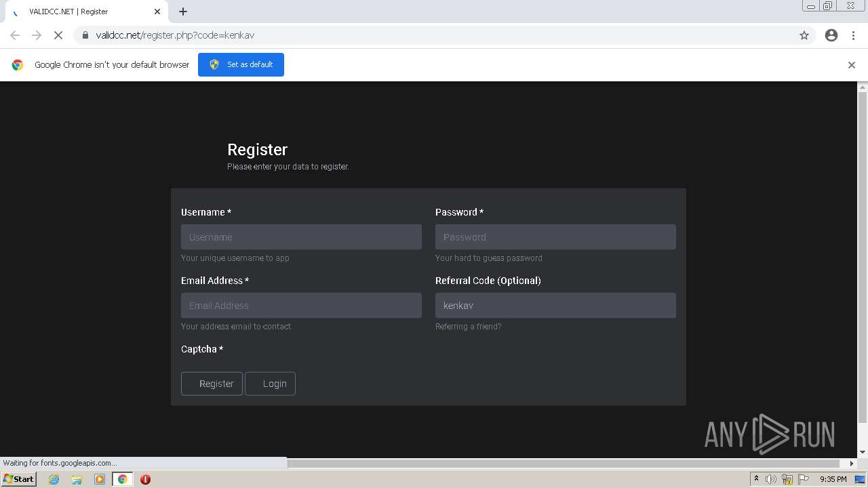The image size is (868, 488).
Task: Click the Username input field
Action: click(x=301, y=237)
